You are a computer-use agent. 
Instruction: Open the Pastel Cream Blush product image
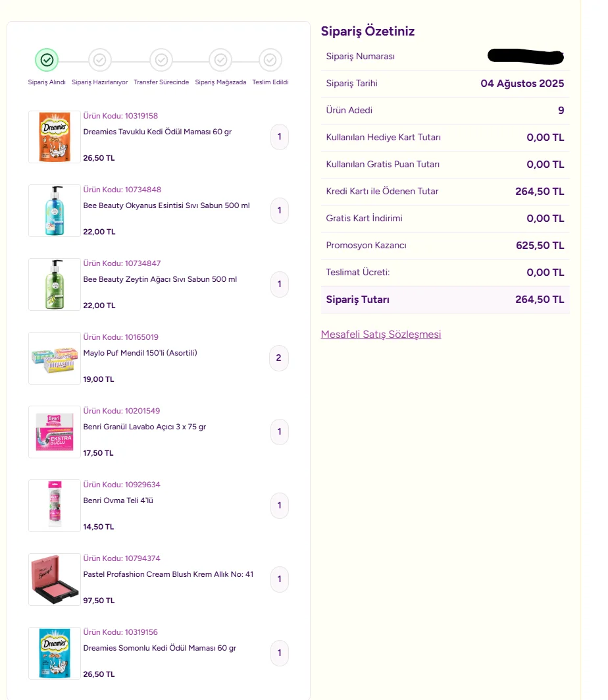pos(55,579)
